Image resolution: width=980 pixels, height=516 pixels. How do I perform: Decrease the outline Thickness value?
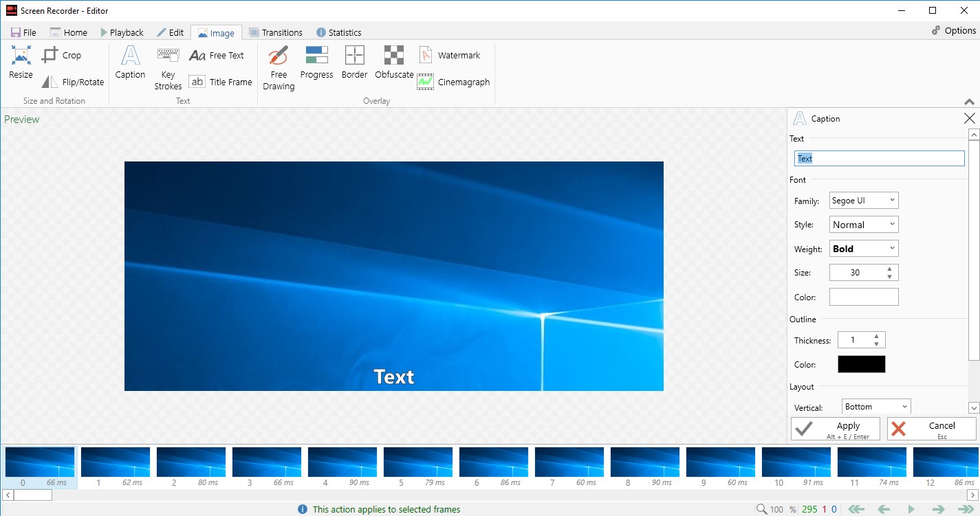point(876,344)
